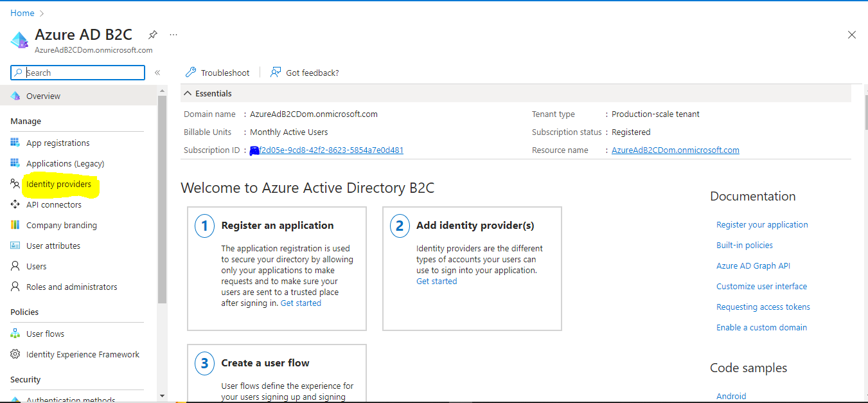Click Get started under Register an application
Viewport: 868px width, 403px height.
click(x=301, y=303)
